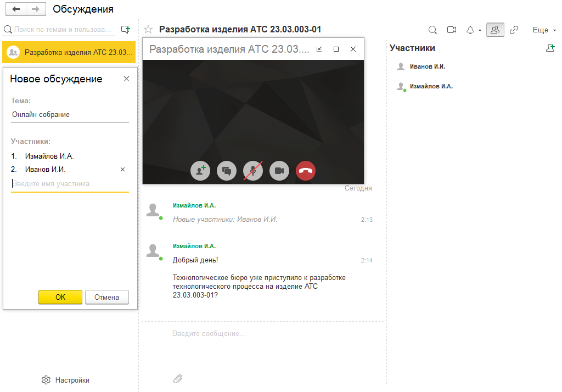Image resolution: width=562 pixels, height=392 pixels.
Task: Click the new discussion icon next to search
Action: point(126,29)
